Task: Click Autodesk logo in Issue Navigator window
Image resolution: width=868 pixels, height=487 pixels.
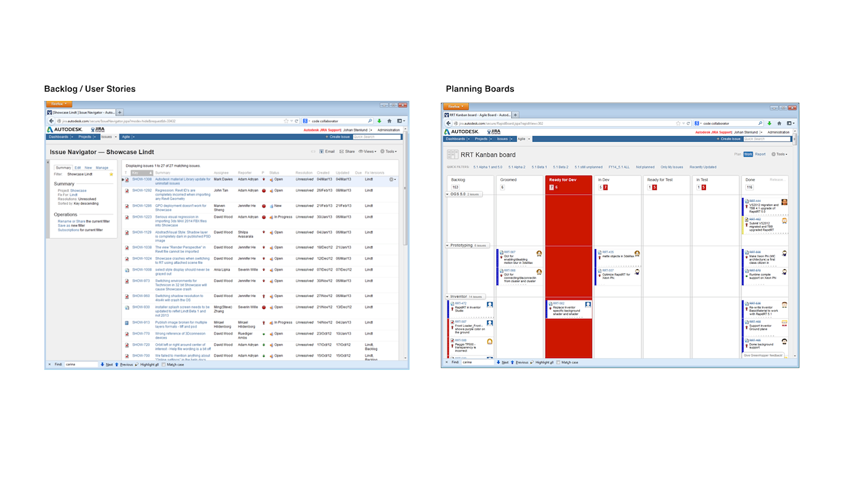Action: (64, 130)
